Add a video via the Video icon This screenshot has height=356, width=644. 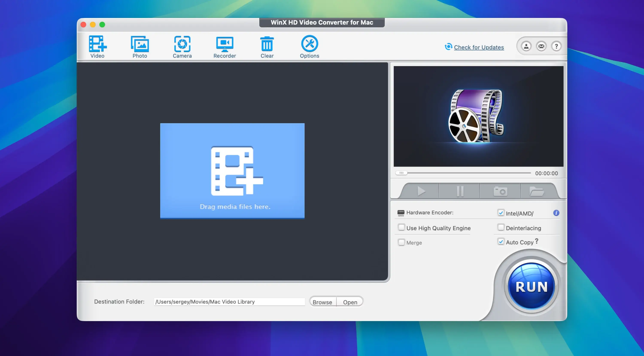tap(97, 47)
